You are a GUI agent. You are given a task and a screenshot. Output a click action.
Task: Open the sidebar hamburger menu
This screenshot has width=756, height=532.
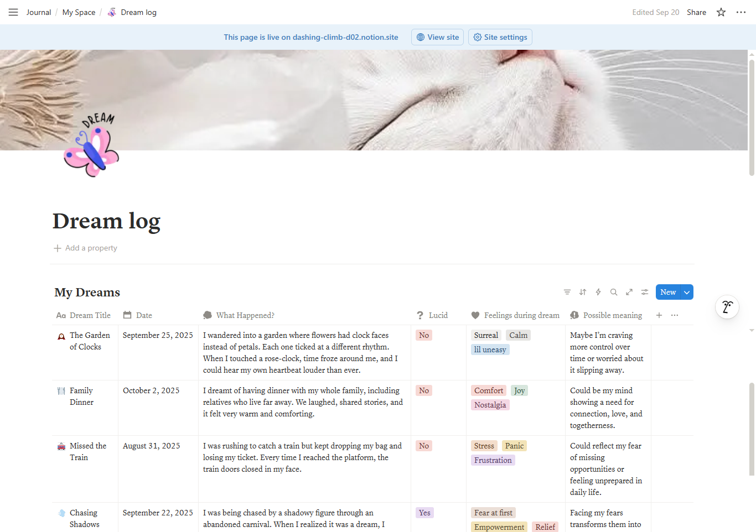coord(13,12)
